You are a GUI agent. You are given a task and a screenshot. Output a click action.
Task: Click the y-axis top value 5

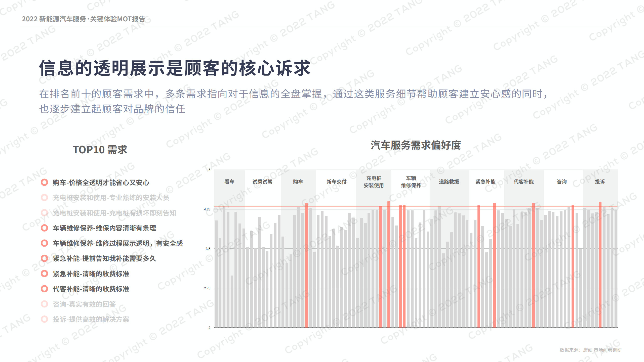pos(209,170)
